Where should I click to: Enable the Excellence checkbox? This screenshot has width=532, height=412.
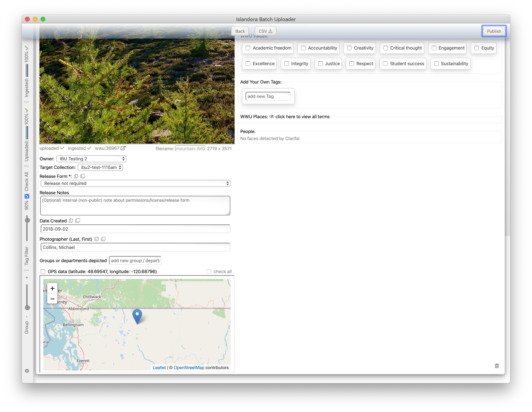tap(248, 64)
